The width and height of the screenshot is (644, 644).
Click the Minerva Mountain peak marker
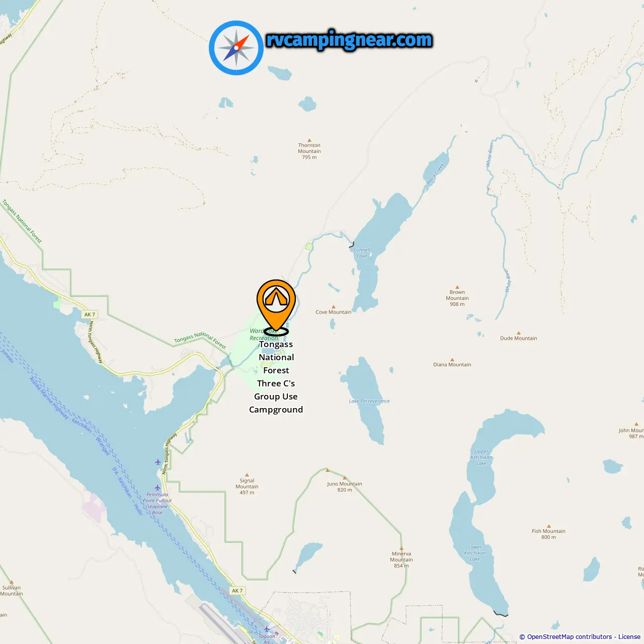401,548
